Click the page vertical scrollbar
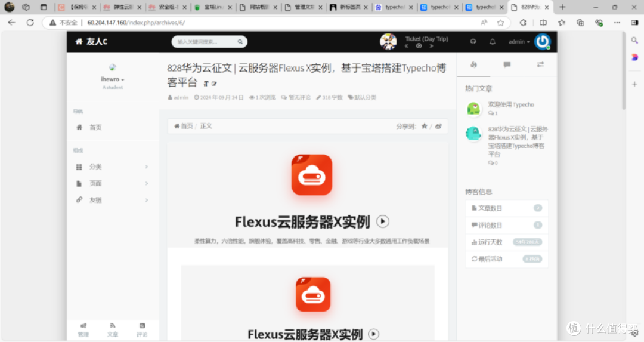The width and height of the screenshot is (644, 342). 624,71
